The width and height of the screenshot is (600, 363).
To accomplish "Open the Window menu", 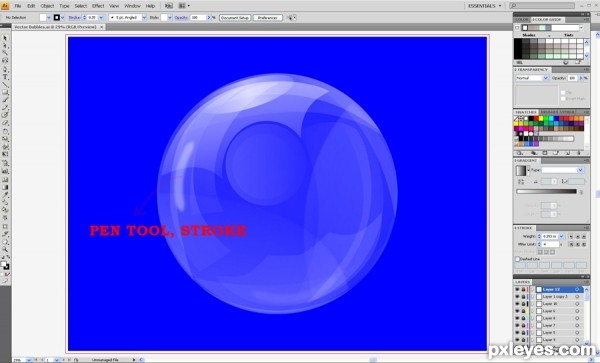I will point(132,6).
